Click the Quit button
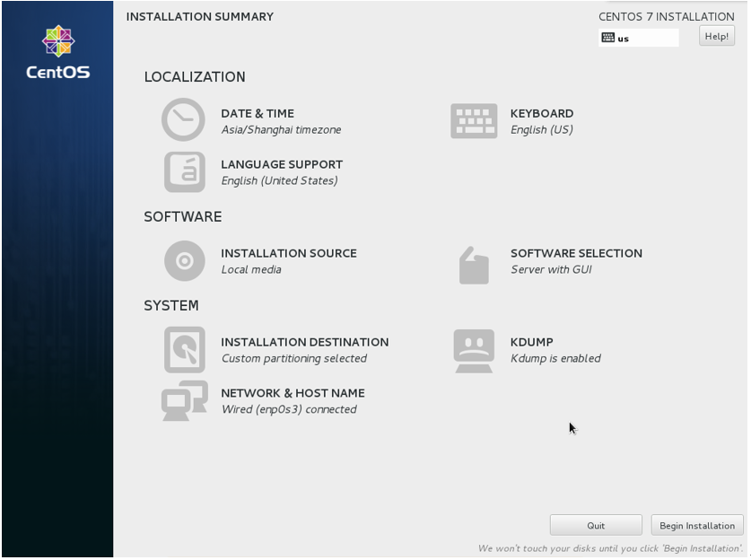Viewport: 751px width, 560px height. 596,526
